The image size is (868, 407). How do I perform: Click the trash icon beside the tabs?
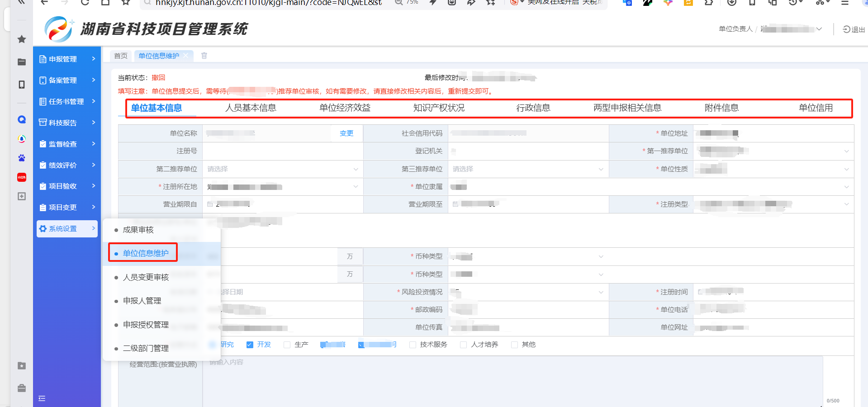(x=204, y=56)
